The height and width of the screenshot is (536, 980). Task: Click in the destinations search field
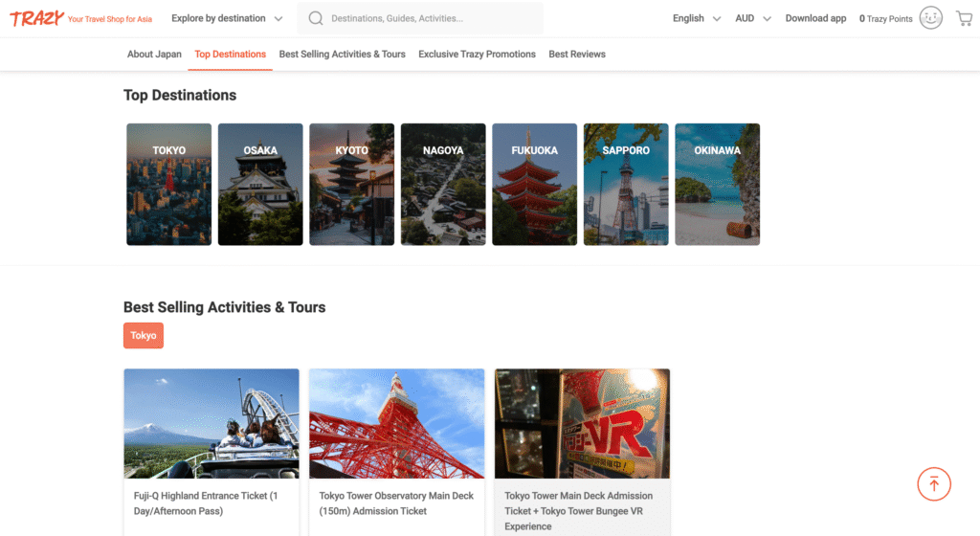[x=431, y=18]
